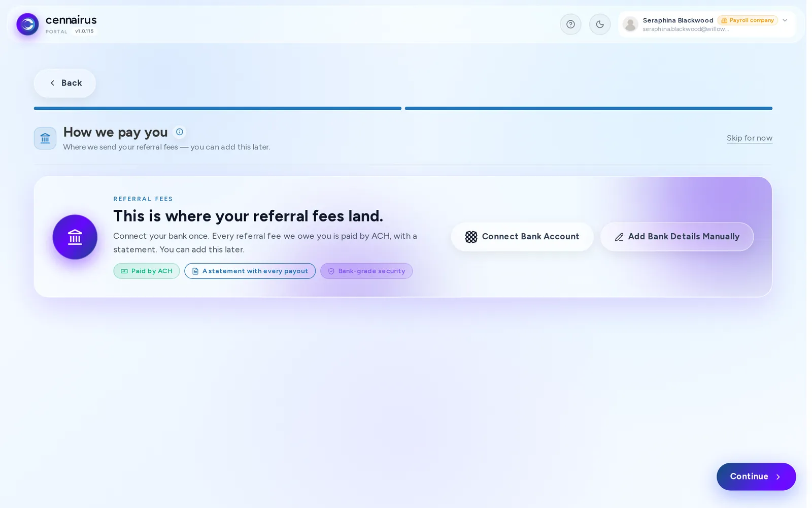Viewport: 812px width, 508px height.
Task: Go back using the Back button
Action: (x=64, y=83)
